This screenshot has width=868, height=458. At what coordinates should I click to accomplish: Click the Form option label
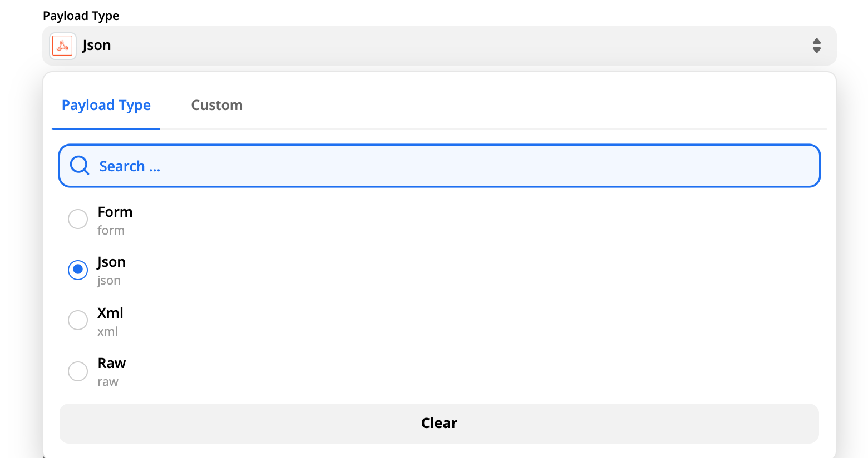[x=115, y=212]
